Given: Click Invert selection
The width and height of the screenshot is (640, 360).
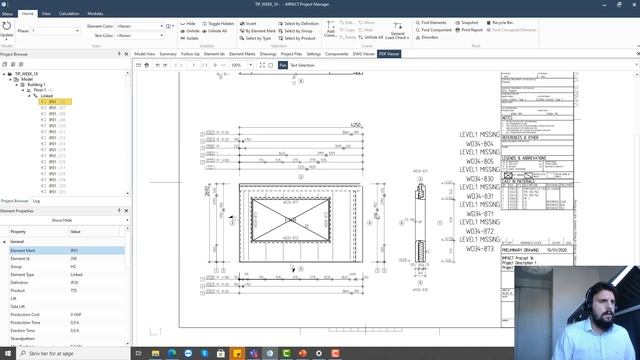Looking at the screenshot, I should tap(248, 24).
